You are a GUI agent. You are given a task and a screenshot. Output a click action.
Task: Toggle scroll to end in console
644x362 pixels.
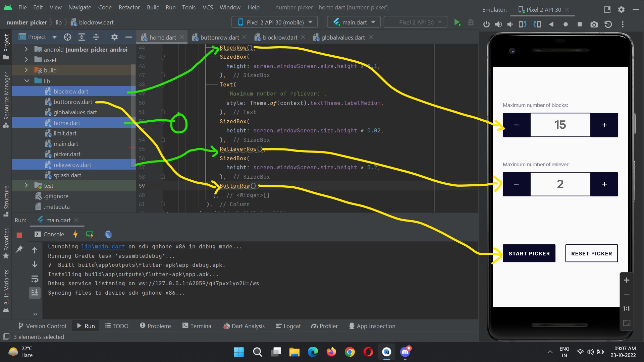pyautogui.click(x=35, y=293)
